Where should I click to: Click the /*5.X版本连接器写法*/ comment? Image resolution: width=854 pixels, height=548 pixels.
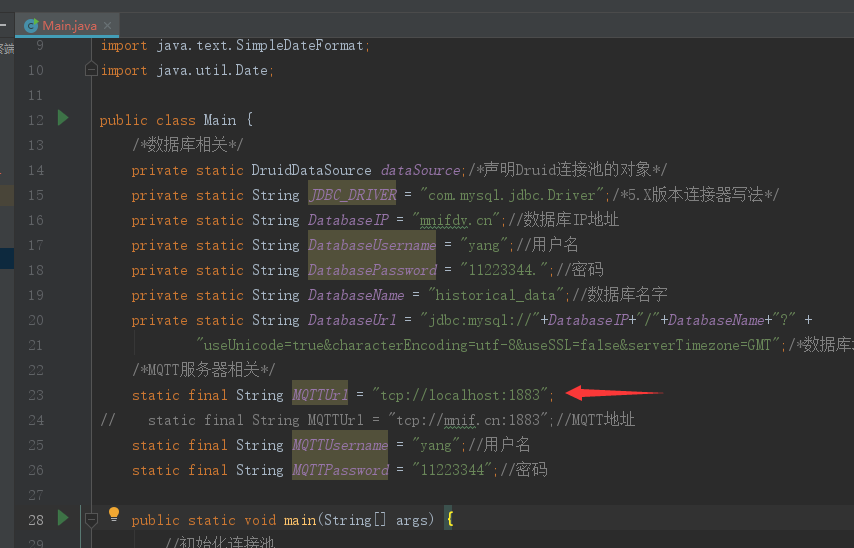click(x=696, y=195)
